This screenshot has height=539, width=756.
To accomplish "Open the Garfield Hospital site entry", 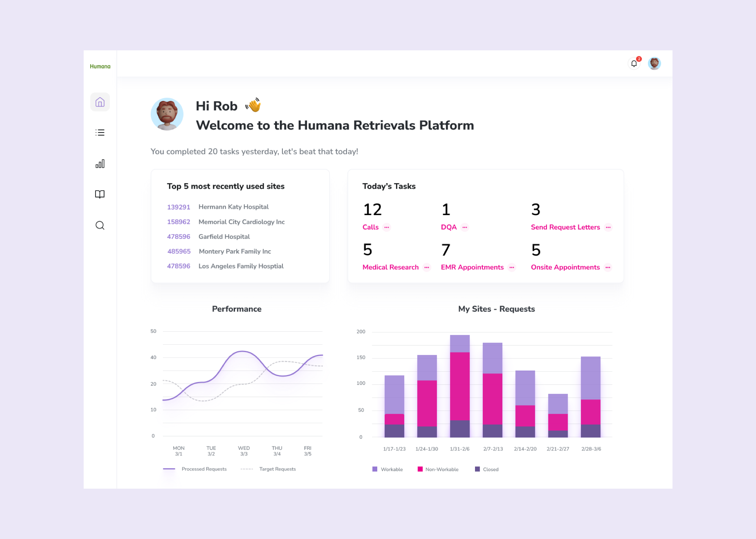I will [x=224, y=237].
